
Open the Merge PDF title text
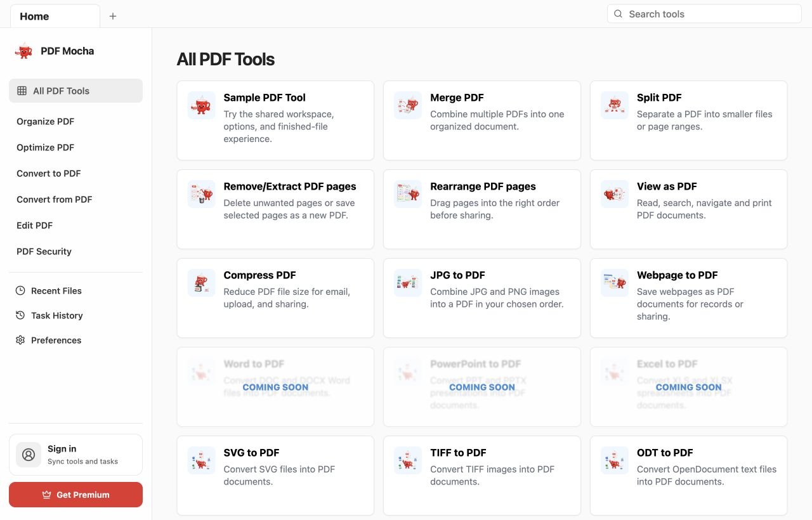(457, 98)
